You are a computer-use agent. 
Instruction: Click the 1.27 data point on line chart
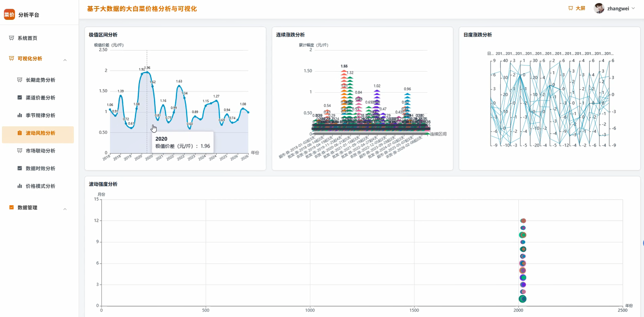(216, 101)
